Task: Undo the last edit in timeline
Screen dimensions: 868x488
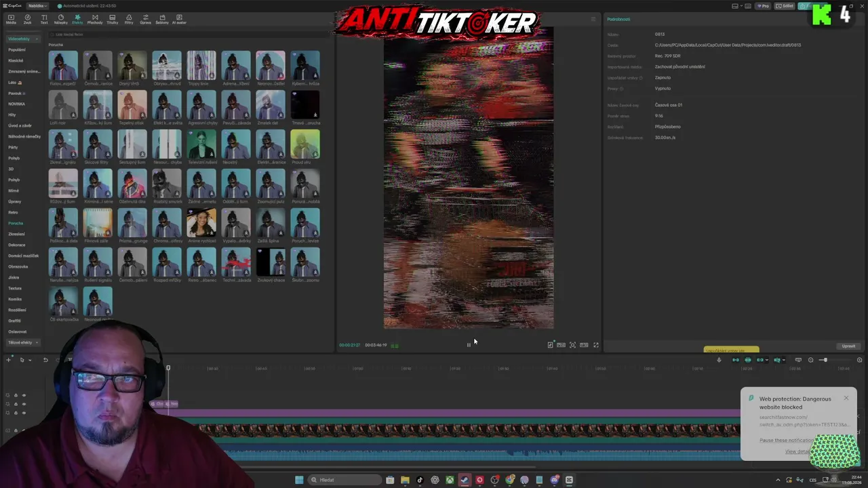Action: [x=45, y=360]
